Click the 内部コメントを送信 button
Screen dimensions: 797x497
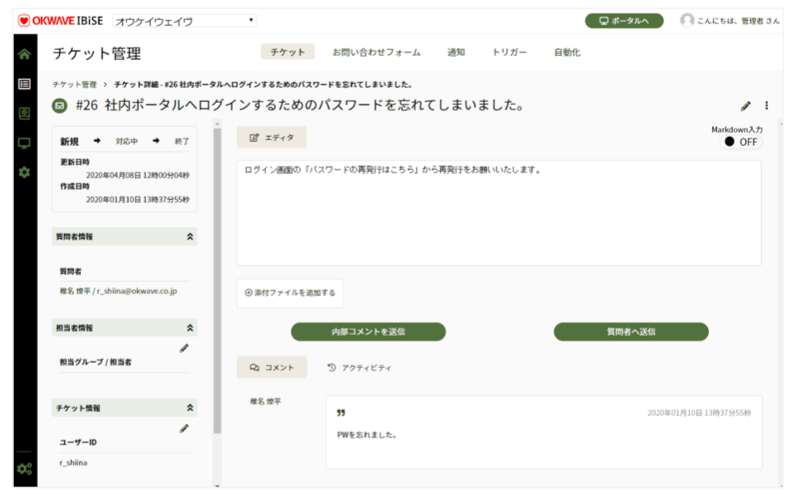tap(368, 331)
